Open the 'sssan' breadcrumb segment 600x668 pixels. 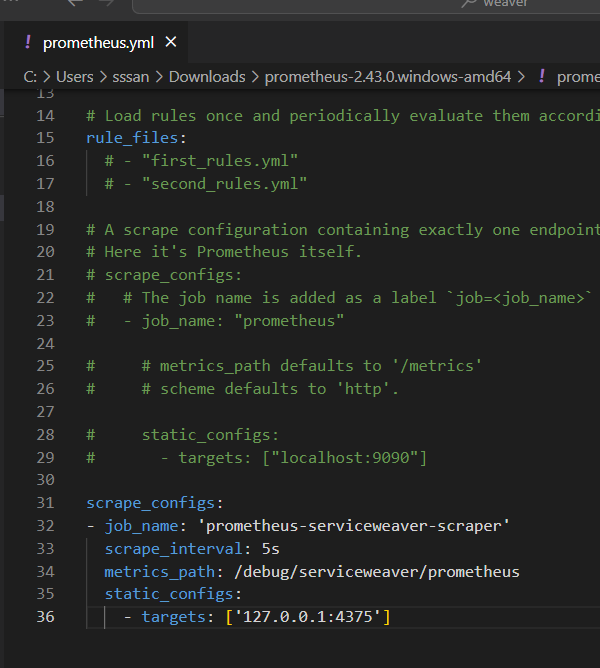pos(130,77)
